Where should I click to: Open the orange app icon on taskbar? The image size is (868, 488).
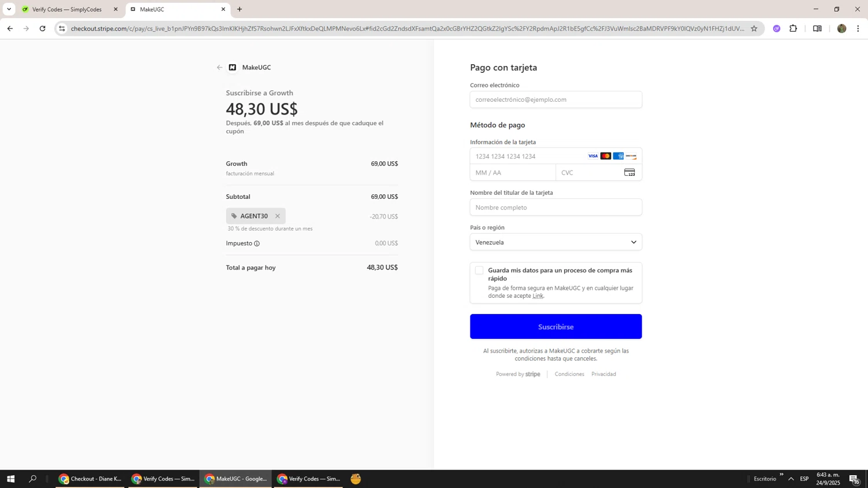[x=356, y=479]
